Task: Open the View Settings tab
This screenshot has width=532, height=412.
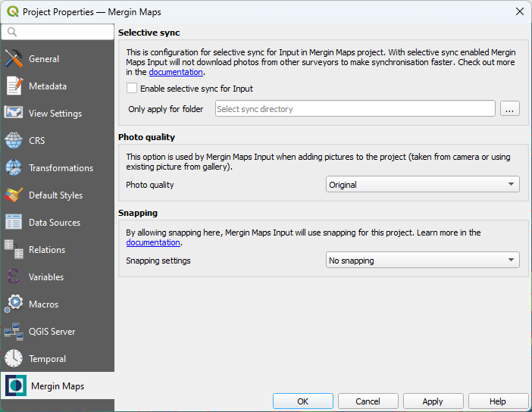Action: click(55, 114)
